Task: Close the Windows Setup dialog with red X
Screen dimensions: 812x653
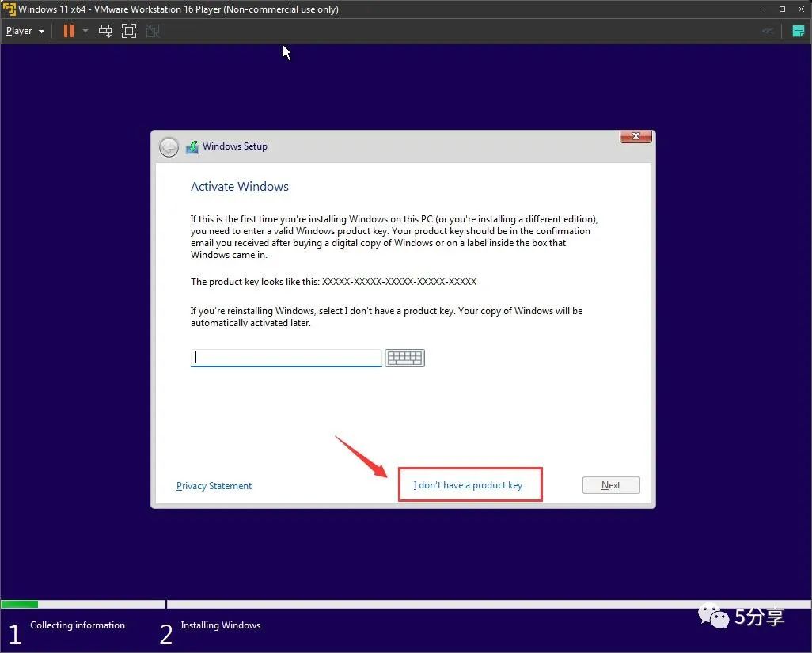Action: tap(636, 137)
